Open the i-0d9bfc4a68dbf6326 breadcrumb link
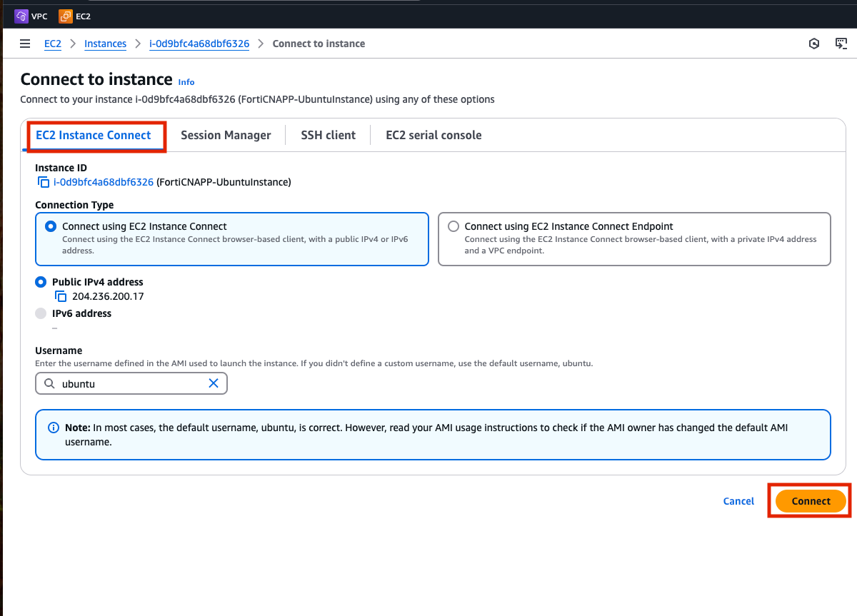This screenshot has height=616, width=857. tap(199, 44)
